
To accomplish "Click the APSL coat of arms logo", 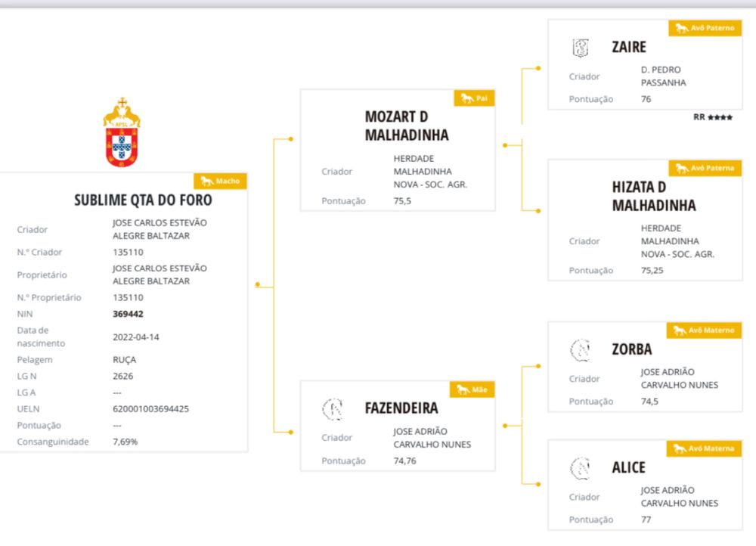I will tap(122, 132).
